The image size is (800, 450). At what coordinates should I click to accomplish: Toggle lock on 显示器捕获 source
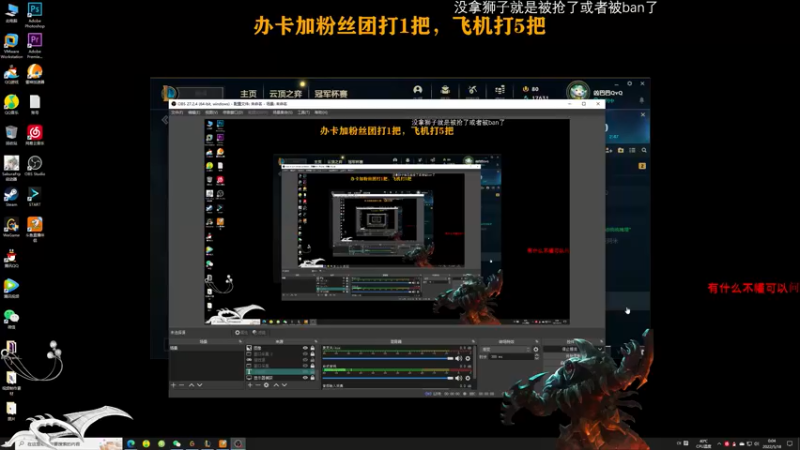click(x=312, y=378)
